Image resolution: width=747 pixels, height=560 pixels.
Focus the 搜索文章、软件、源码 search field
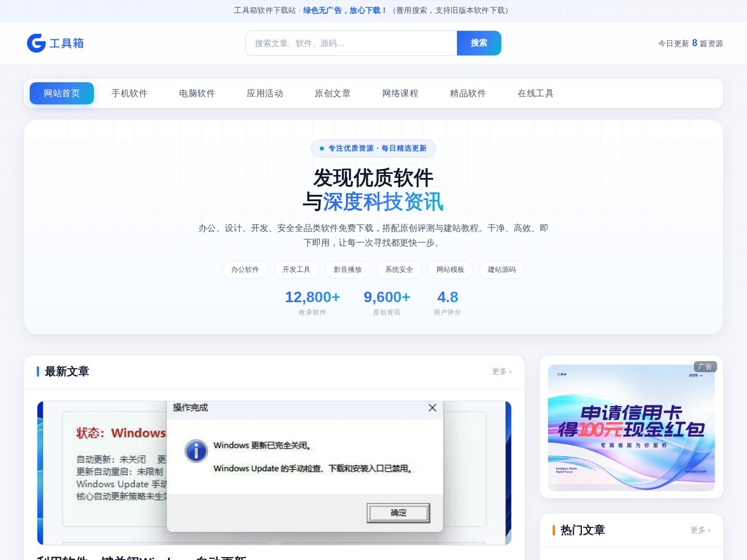coord(351,43)
